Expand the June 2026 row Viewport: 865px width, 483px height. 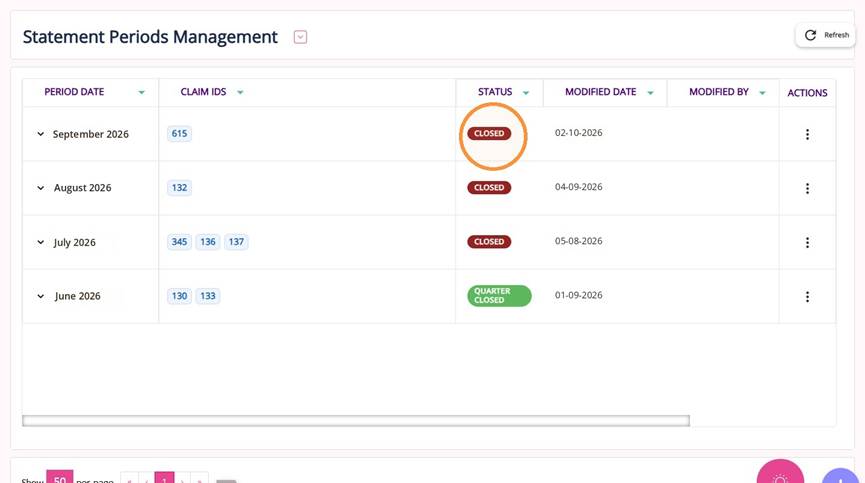click(x=40, y=296)
